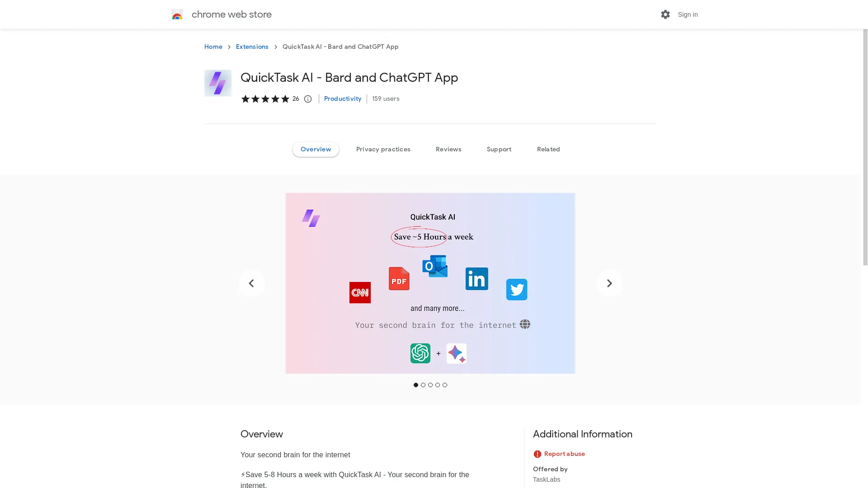Image resolution: width=868 pixels, height=488 pixels.
Task: Advance to the next carousel screenshot
Action: (x=609, y=283)
